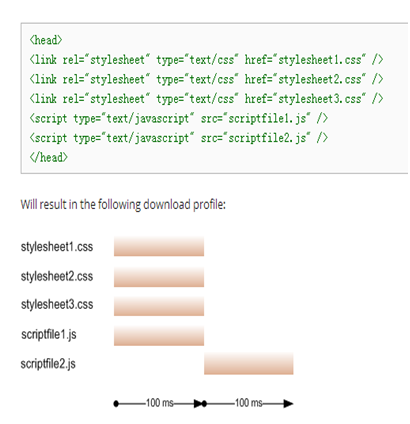
Task: Click the delayed scriptfile2.js download bar
Action: pyautogui.click(x=249, y=364)
